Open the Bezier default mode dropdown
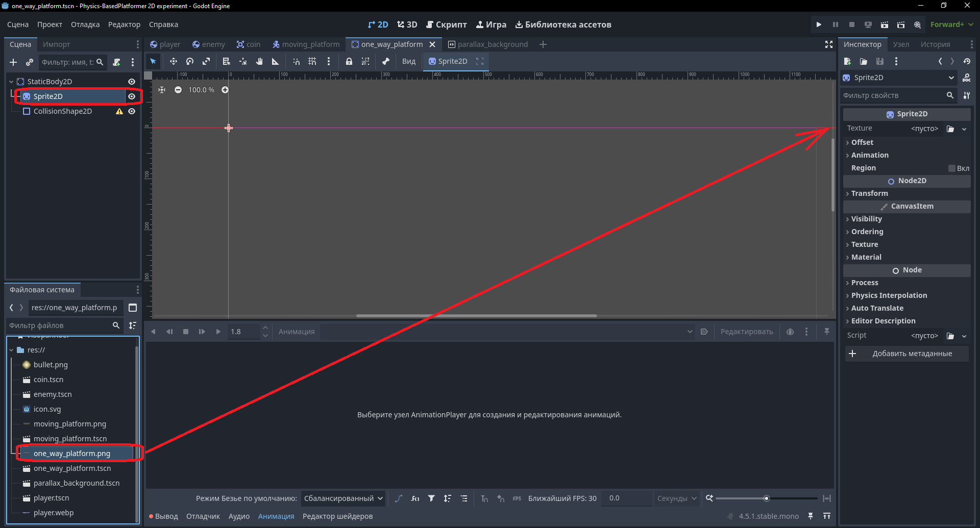The image size is (980, 528). pyautogui.click(x=343, y=498)
